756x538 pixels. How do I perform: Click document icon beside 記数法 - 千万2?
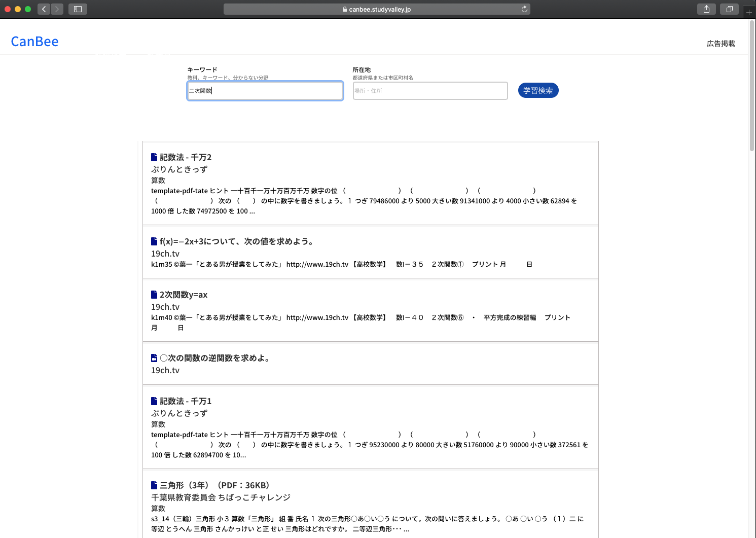tap(154, 157)
